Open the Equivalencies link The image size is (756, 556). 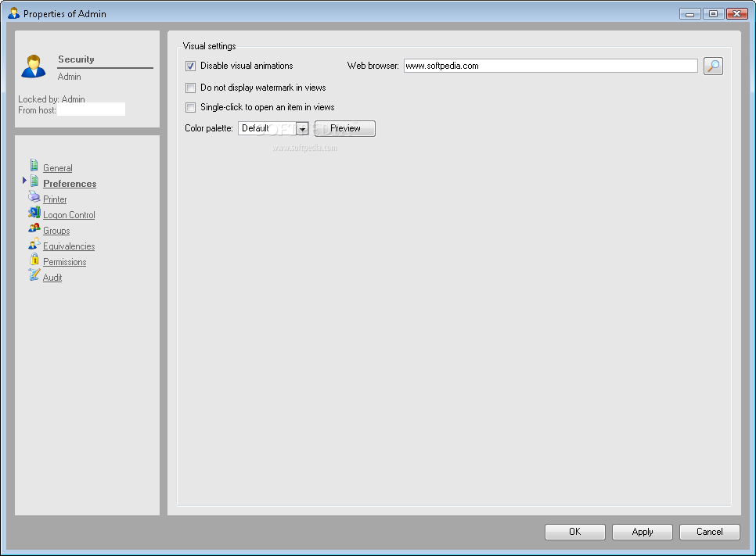[69, 246]
